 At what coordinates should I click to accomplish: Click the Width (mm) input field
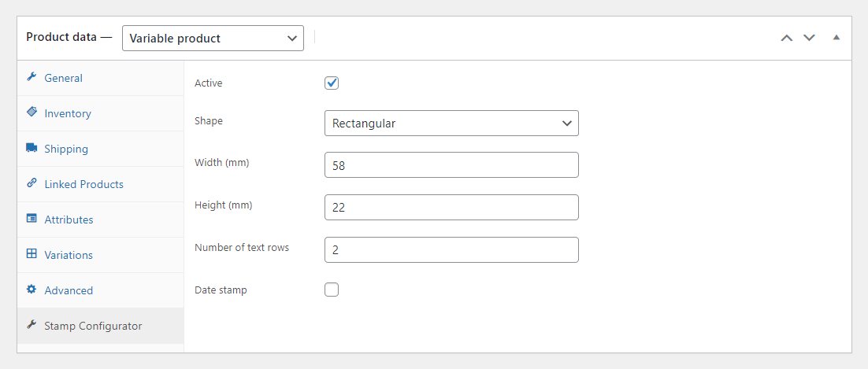[451, 165]
